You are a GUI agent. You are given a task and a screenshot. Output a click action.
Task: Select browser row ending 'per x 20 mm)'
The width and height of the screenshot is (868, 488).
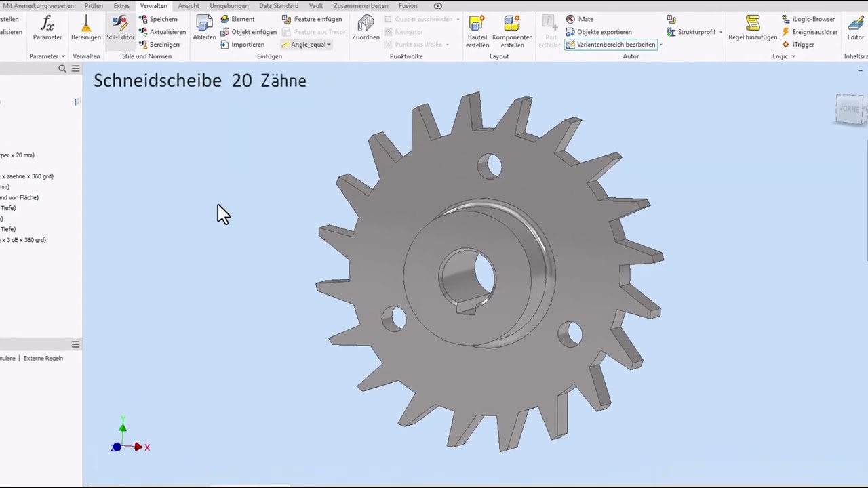tap(17, 155)
